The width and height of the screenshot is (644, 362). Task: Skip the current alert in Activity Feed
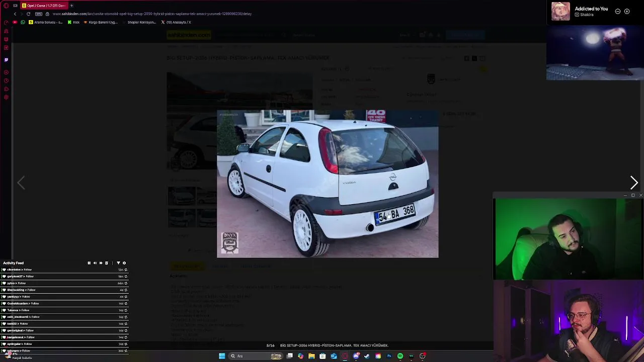(x=101, y=263)
